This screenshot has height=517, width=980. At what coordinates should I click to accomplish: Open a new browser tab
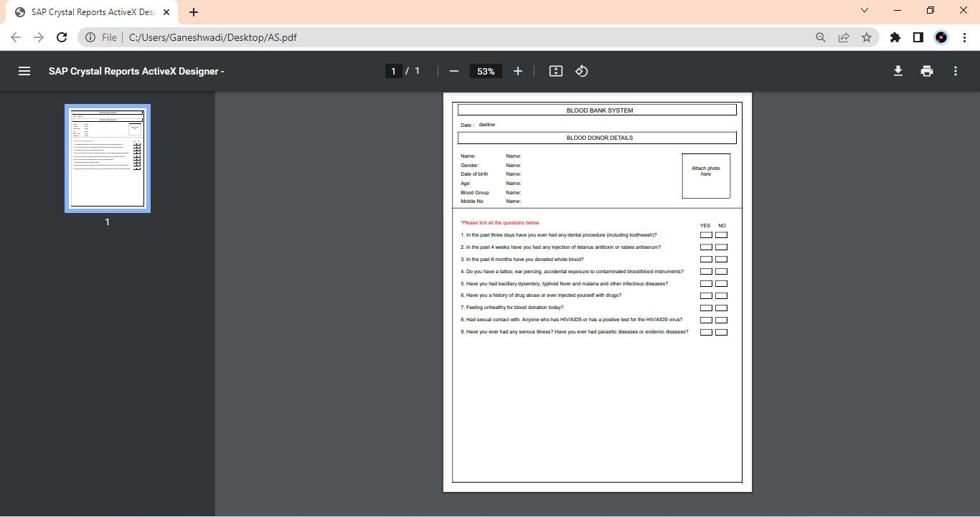pos(194,12)
